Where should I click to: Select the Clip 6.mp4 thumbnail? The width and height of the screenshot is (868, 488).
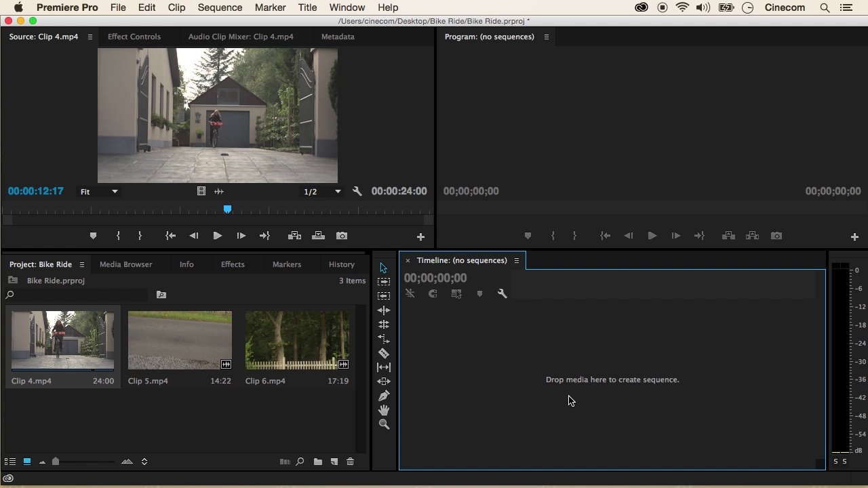pyautogui.click(x=297, y=340)
